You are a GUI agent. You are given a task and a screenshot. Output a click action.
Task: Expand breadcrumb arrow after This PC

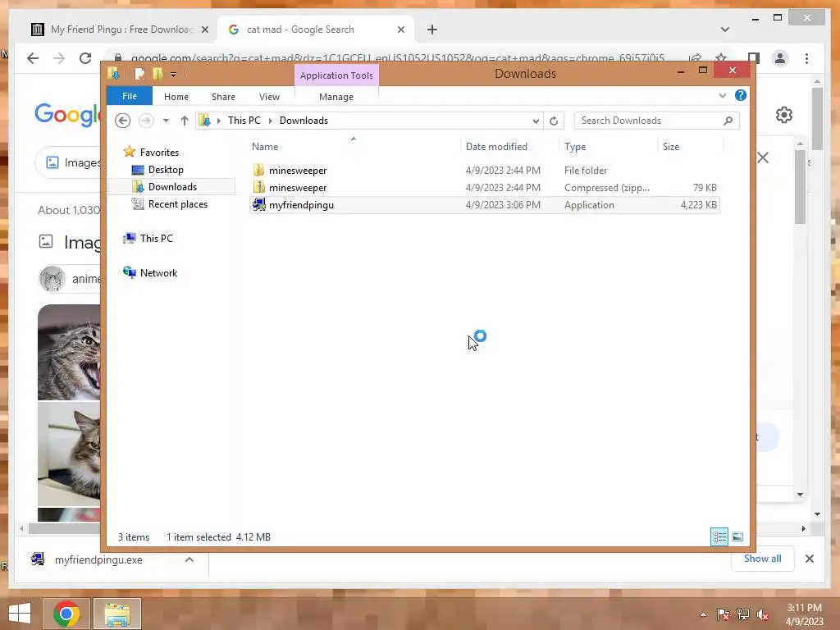(x=270, y=121)
